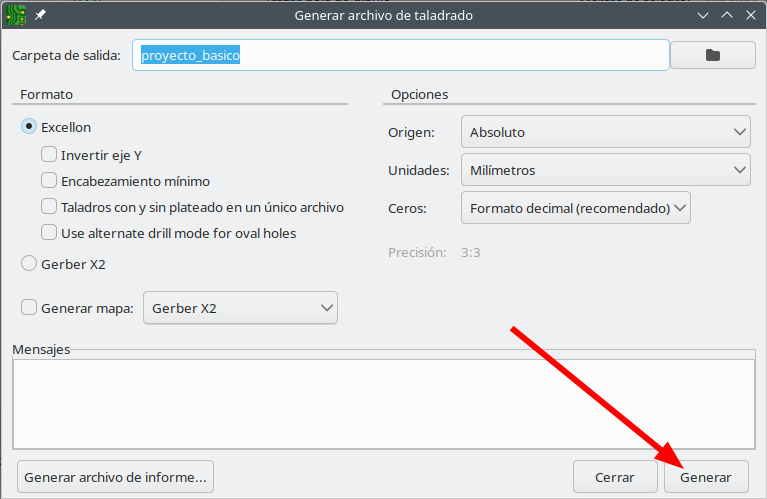Enable Invertir eje Y
This screenshot has width=767, height=499.
tap(49, 155)
